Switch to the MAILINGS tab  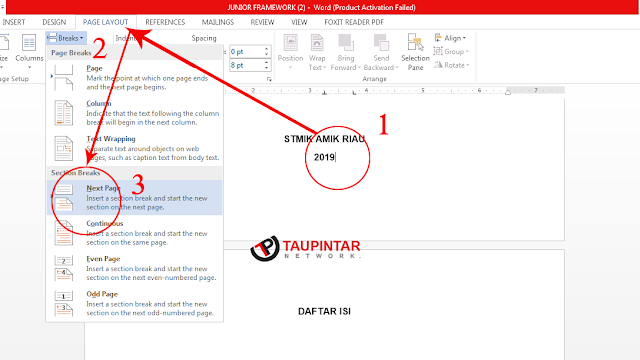(218, 22)
